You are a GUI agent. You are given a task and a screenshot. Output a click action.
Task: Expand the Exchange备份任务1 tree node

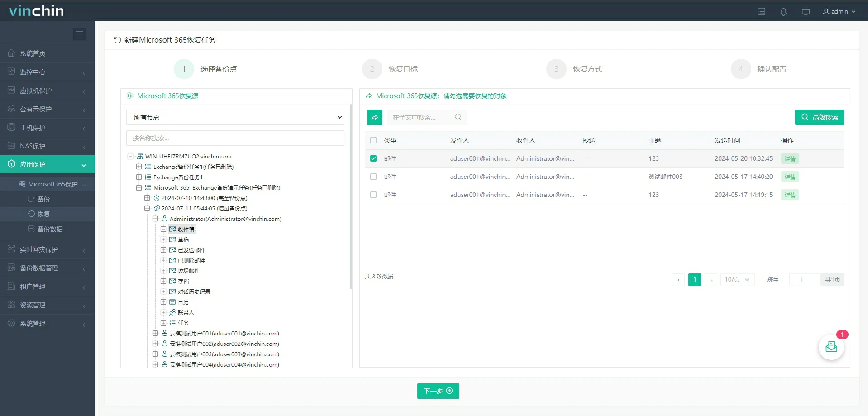point(138,177)
